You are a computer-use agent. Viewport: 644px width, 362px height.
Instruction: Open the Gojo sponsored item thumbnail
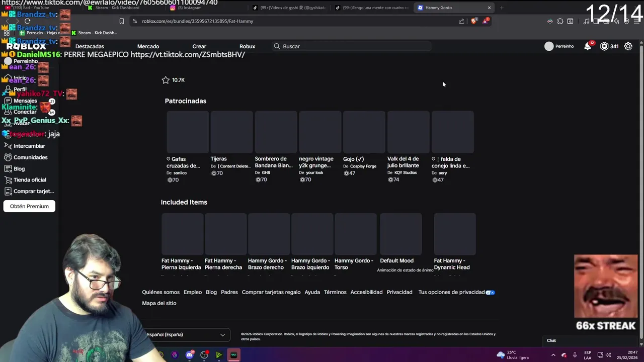click(364, 132)
